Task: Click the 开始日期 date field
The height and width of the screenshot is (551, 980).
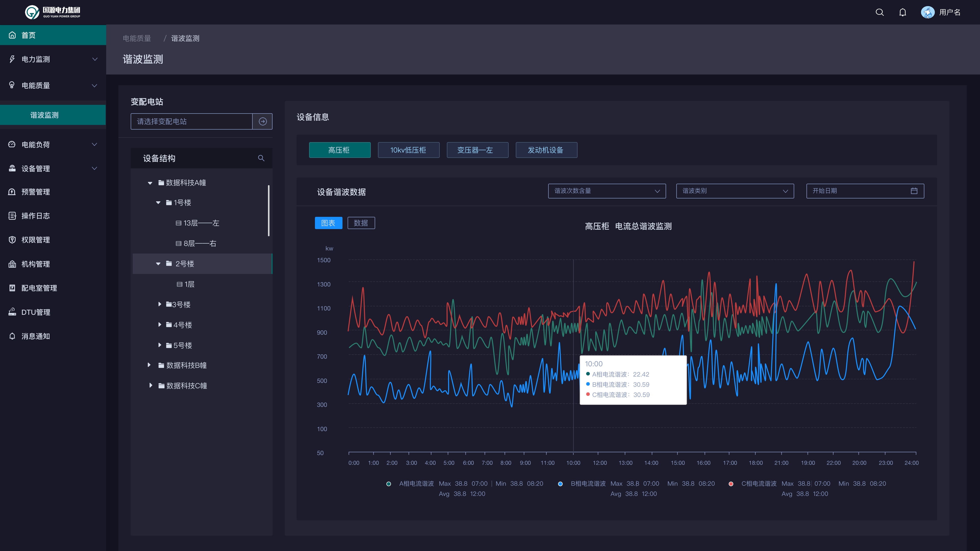Action: 865,191
